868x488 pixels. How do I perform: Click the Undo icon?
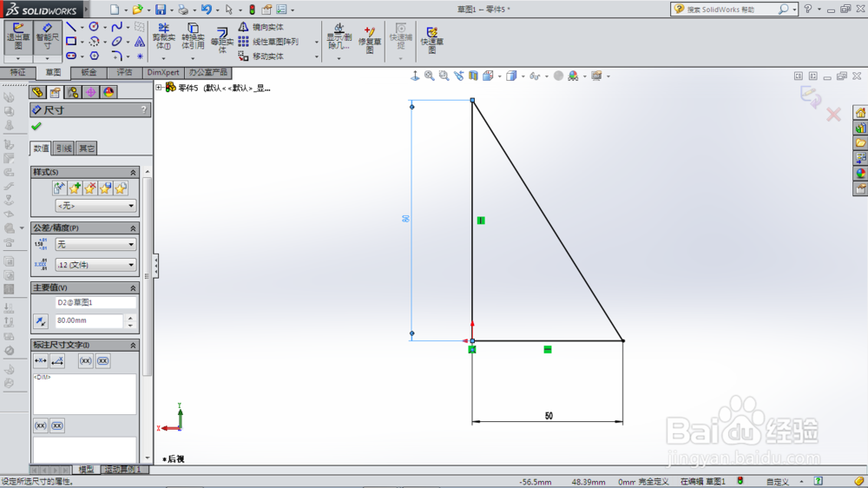click(x=207, y=10)
